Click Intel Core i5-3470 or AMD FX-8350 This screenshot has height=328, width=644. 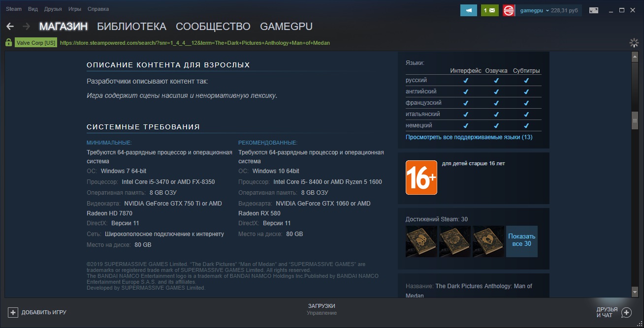click(x=168, y=182)
